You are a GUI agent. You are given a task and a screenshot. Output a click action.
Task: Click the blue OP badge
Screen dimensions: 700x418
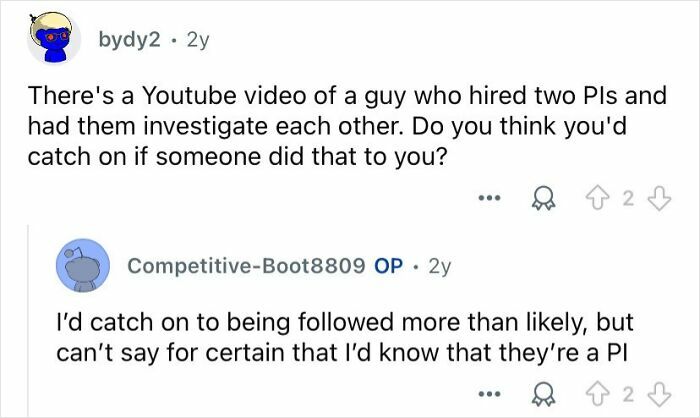tap(388, 266)
